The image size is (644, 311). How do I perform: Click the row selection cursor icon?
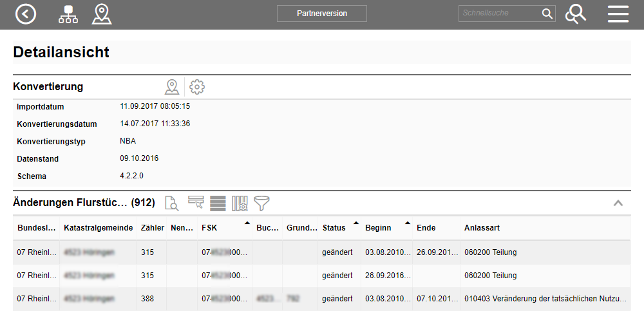(x=196, y=203)
